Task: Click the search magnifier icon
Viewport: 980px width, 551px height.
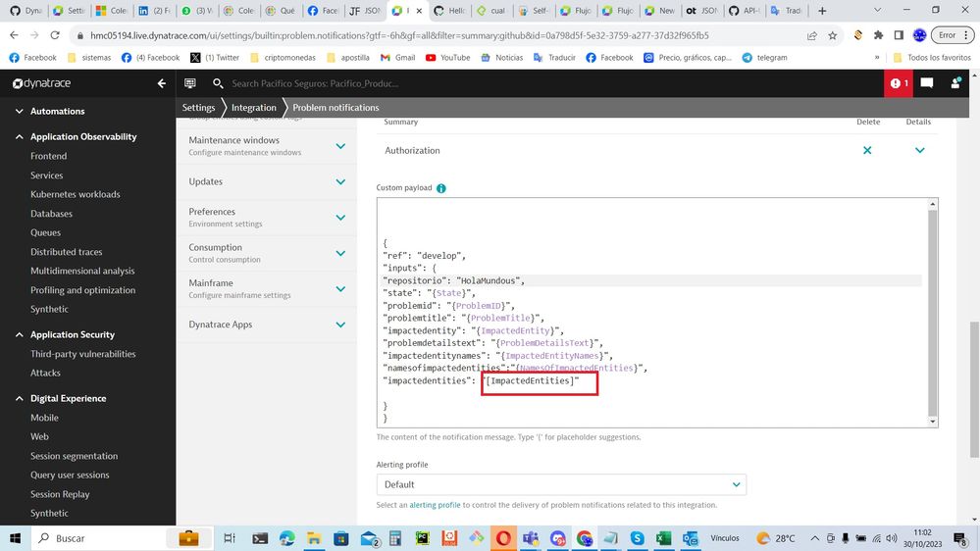Action: tap(218, 84)
